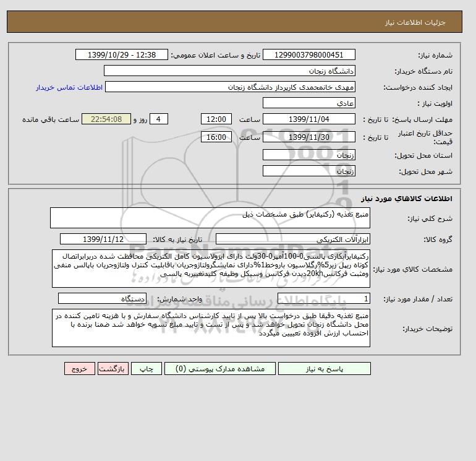Click label گروه کالا

[438, 239]
